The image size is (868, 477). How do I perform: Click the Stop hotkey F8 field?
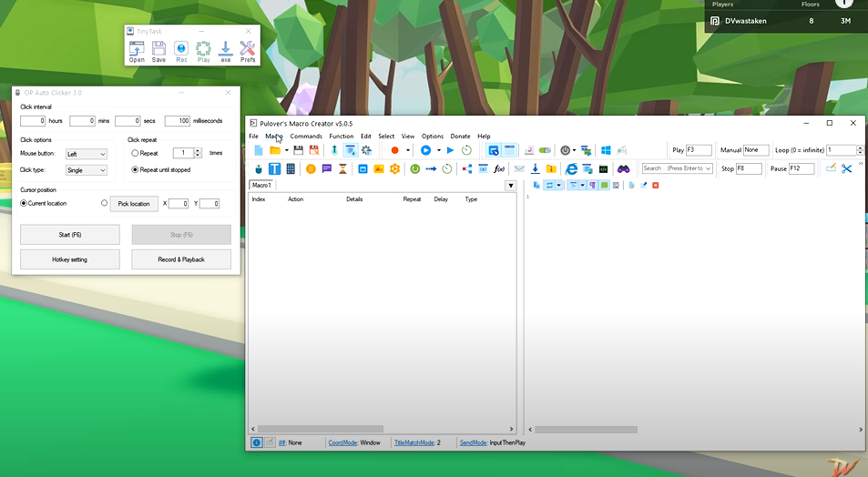(749, 168)
